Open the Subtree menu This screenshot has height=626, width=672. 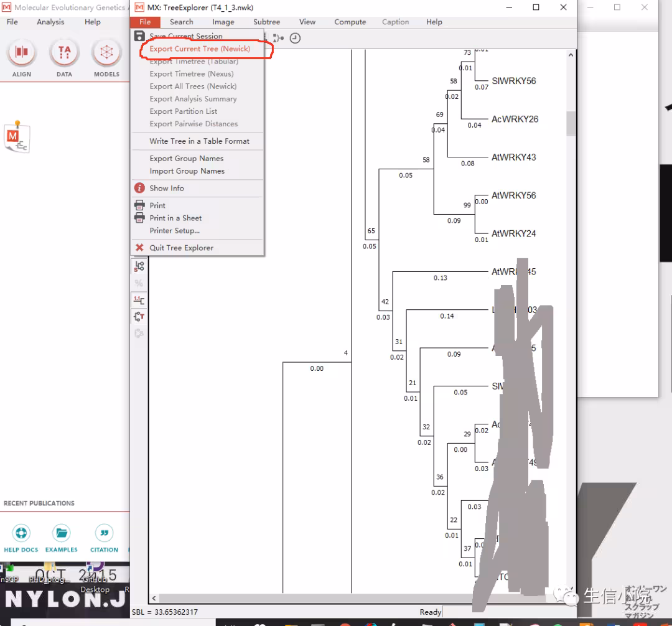point(266,22)
